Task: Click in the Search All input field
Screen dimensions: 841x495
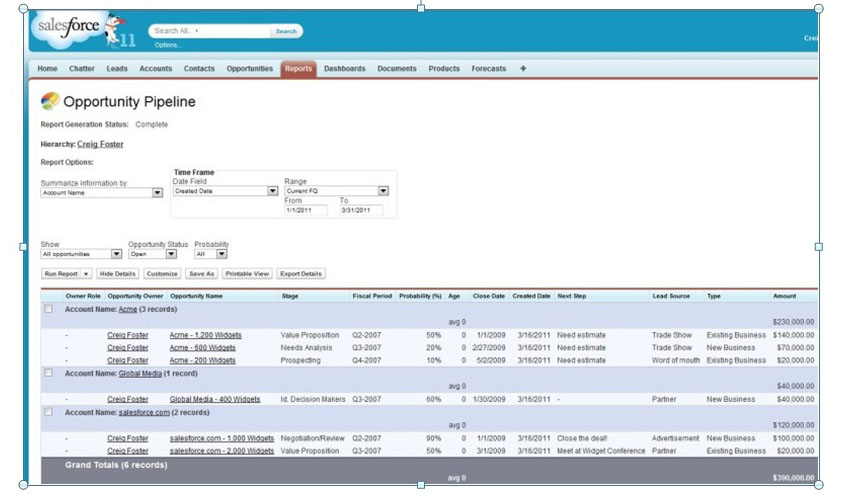Action: tap(210, 31)
